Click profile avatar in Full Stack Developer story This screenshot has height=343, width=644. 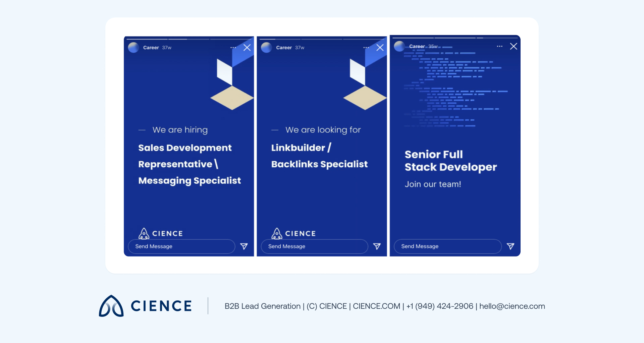(x=399, y=46)
